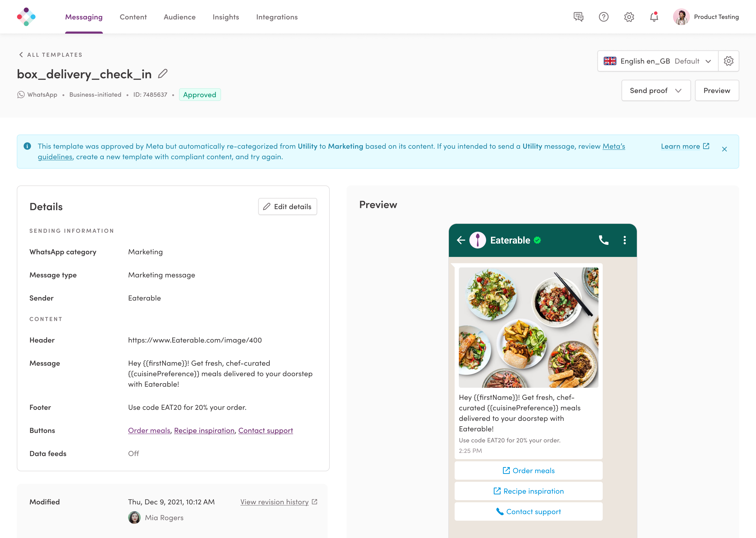Click the food image in message preview
Viewport: 756px width, 538px height.
(x=528, y=328)
